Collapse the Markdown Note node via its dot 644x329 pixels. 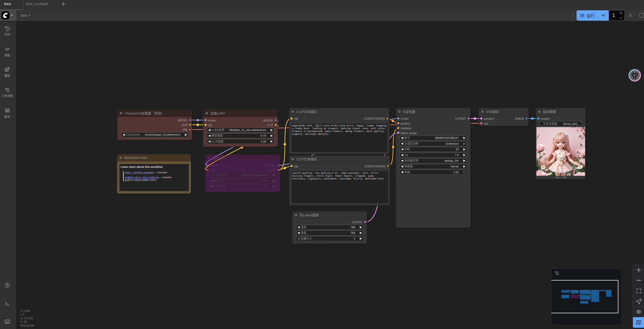121,158
